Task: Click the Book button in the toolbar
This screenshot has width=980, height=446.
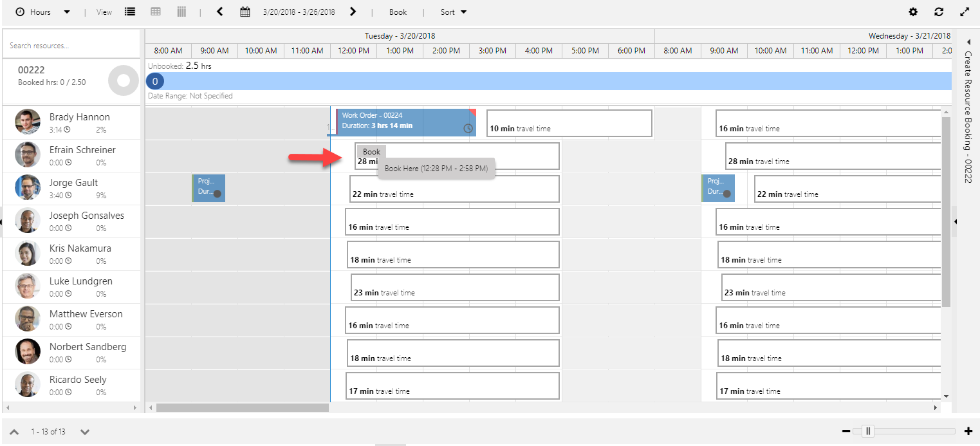Action: 398,12
